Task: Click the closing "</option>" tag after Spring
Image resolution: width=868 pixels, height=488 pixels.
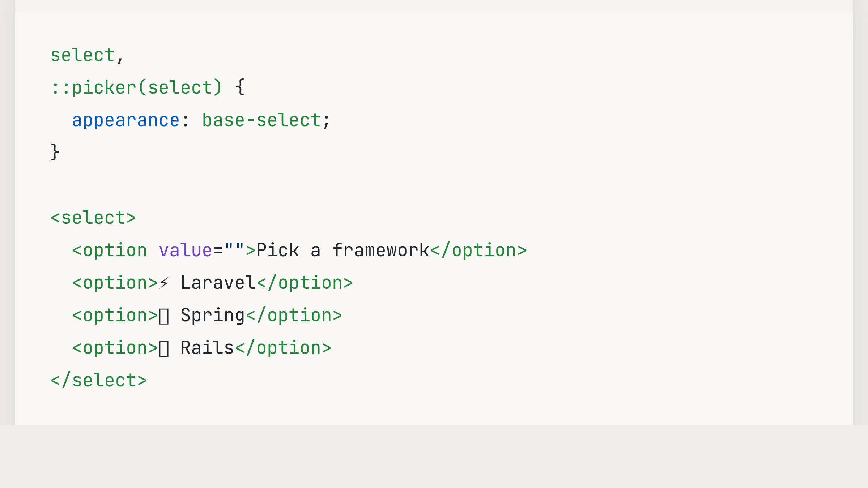Action: click(x=294, y=315)
